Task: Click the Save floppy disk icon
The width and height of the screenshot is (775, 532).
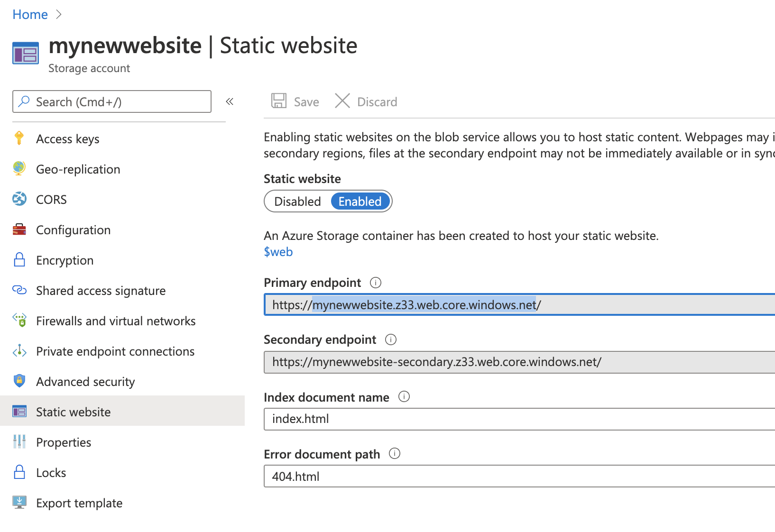Action: (279, 101)
